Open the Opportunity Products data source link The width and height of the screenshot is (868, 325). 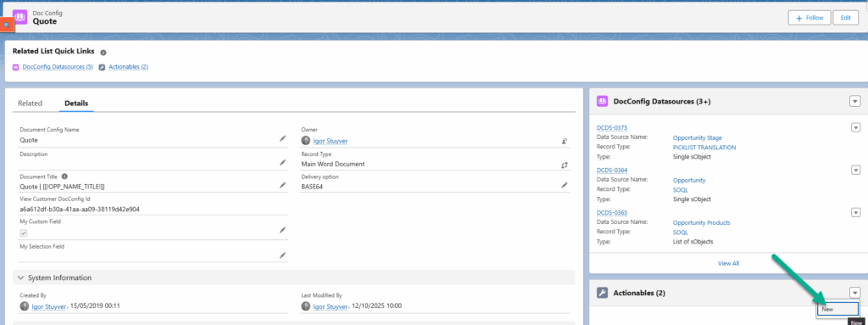coord(701,223)
